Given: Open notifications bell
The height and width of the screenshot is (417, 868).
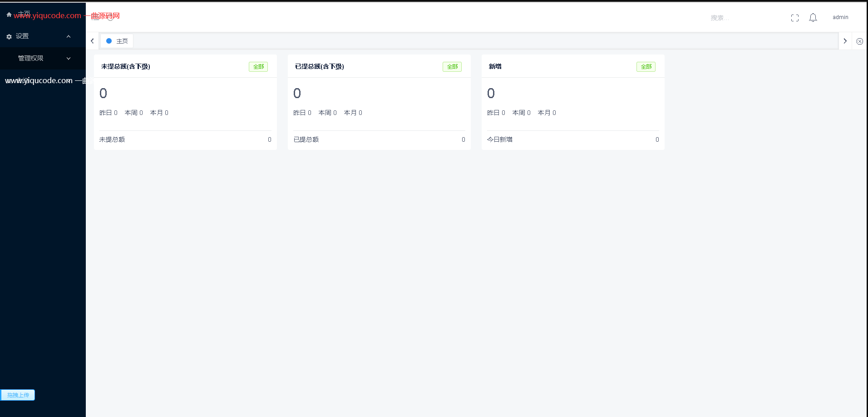Looking at the screenshot, I should [x=813, y=18].
